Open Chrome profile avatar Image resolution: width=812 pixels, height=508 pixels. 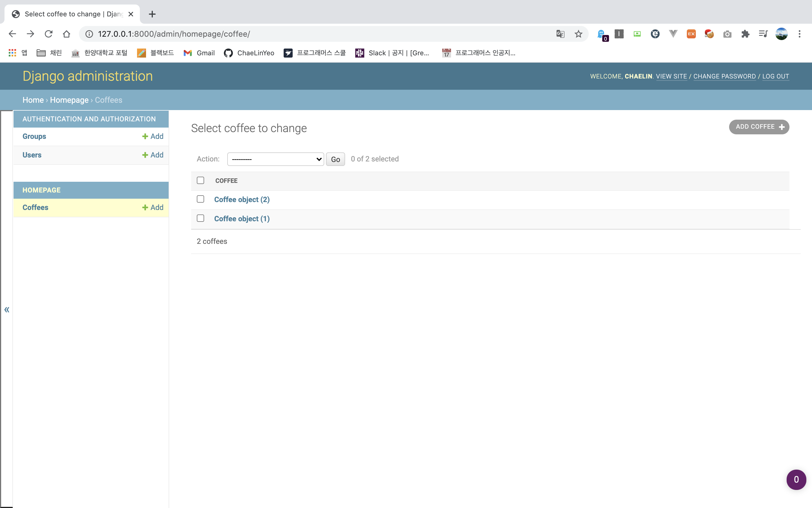(x=782, y=34)
